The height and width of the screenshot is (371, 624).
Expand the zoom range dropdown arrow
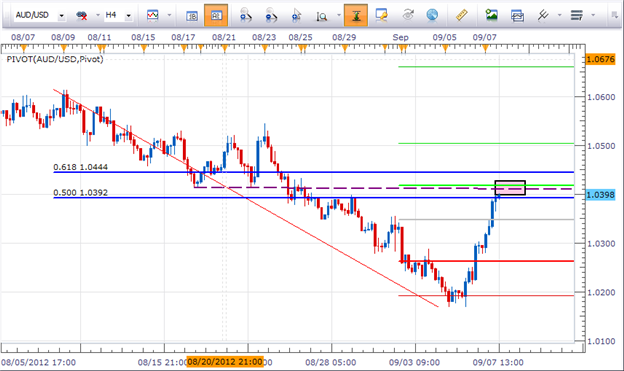tap(339, 16)
